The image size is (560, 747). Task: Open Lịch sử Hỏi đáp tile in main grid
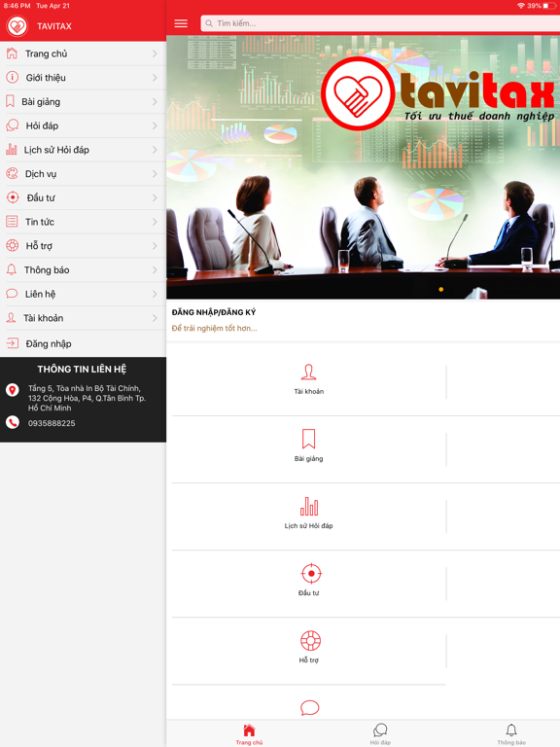click(308, 514)
